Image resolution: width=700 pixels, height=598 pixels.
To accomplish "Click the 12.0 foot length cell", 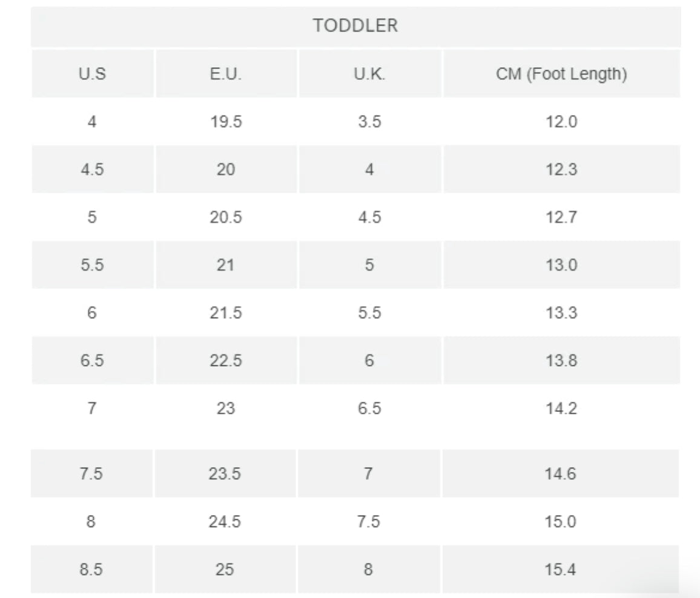I will (561, 122).
